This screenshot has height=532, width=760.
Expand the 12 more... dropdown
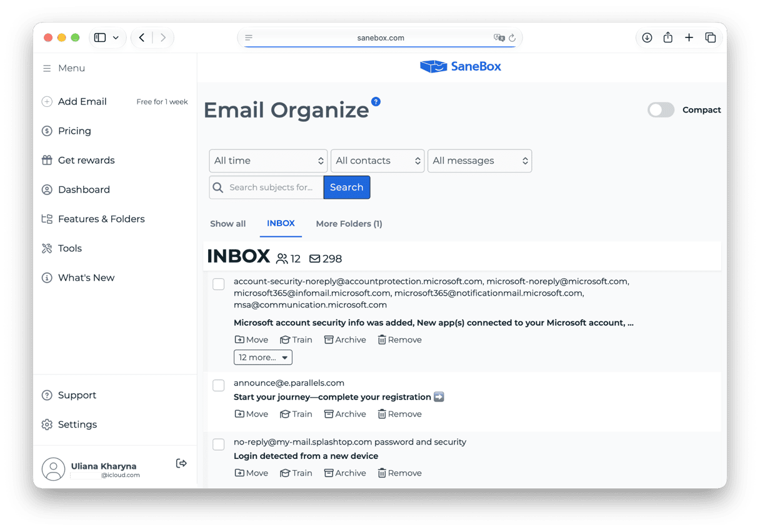point(263,358)
